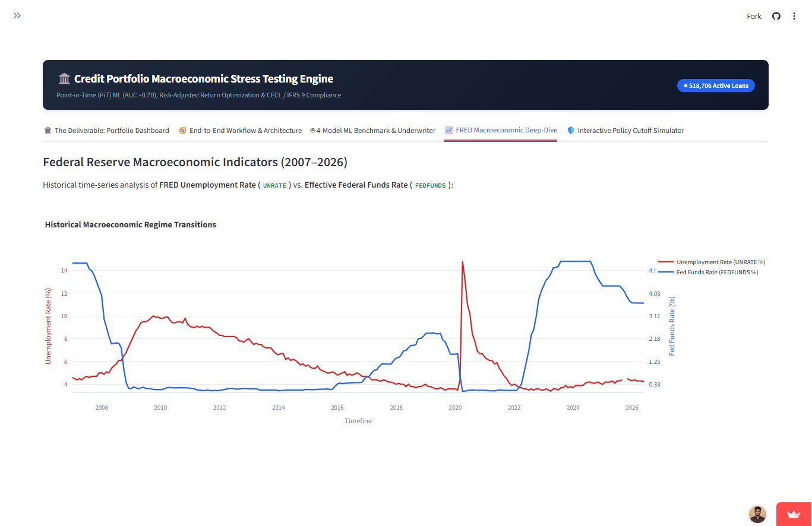Screen dimensions: 812x526
Task: Click the UNRATE code chip
Action: coord(274,185)
